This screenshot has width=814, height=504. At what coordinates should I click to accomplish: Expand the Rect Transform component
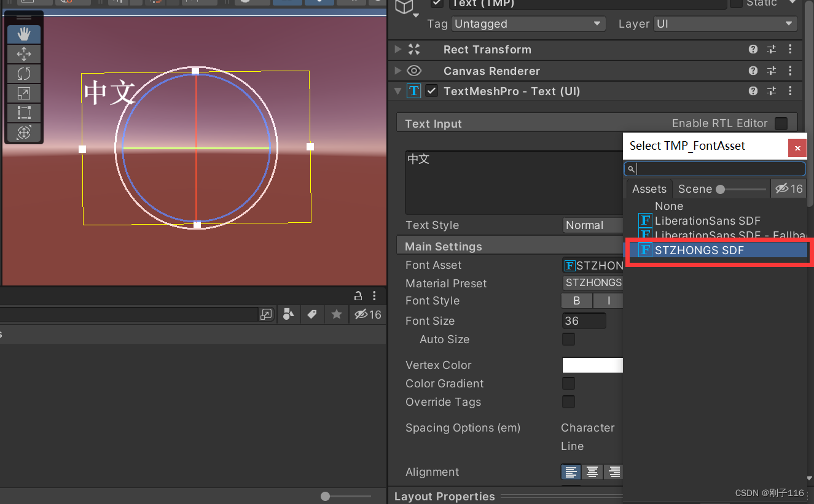click(398, 50)
